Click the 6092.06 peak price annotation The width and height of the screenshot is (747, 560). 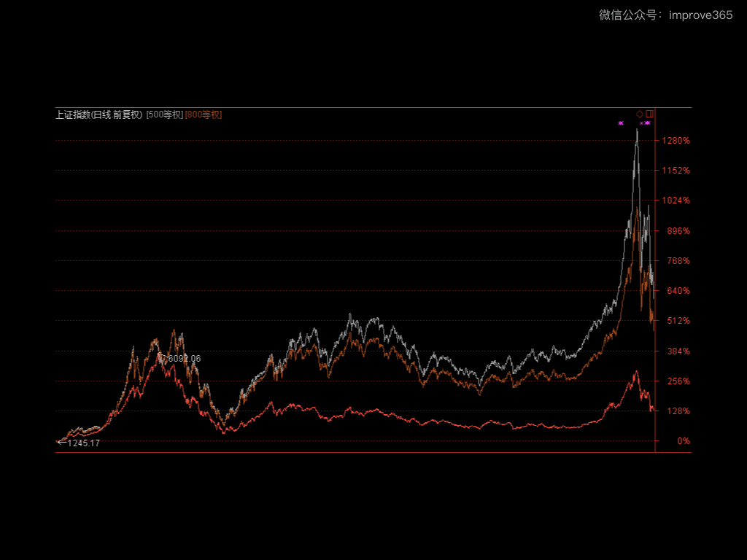pyautogui.click(x=183, y=359)
